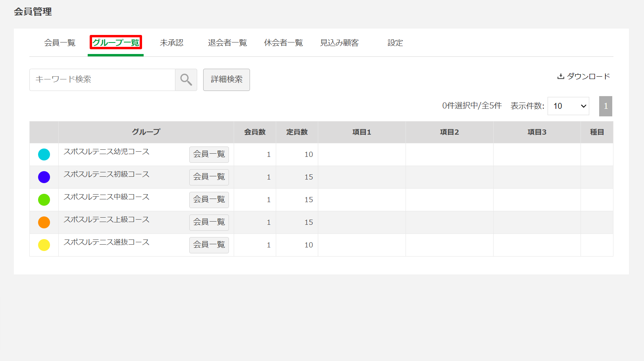Switch to the 未承認 tab
This screenshot has height=361, width=644.
172,42
